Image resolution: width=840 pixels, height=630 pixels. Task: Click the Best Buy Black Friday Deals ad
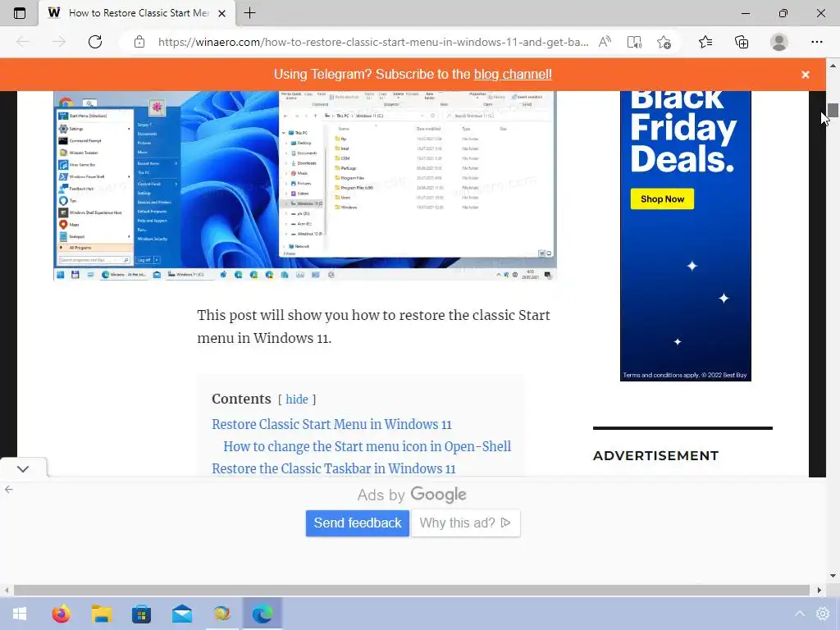tap(685, 235)
